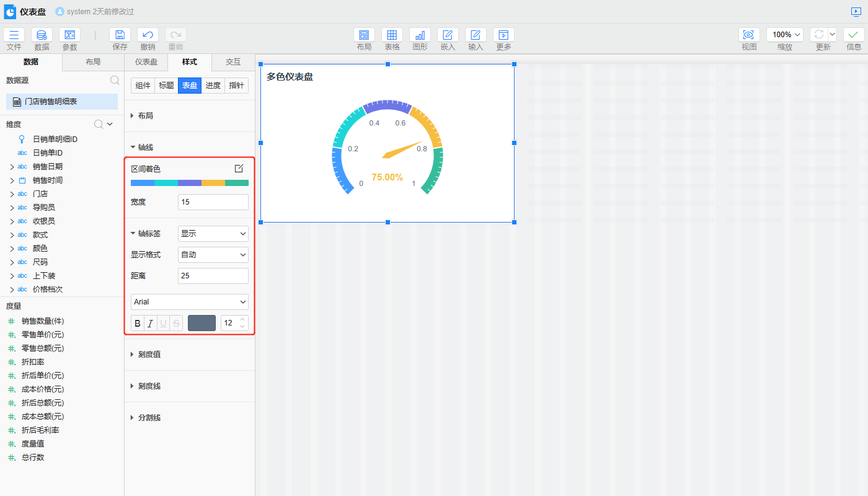Click the axis label font color swatch

tap(201, 323)
